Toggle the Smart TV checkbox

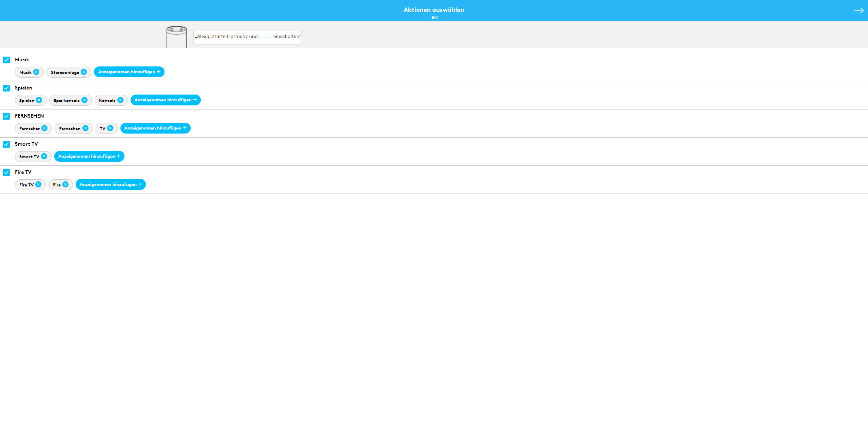pyautogui.click(x=6, y=144)
